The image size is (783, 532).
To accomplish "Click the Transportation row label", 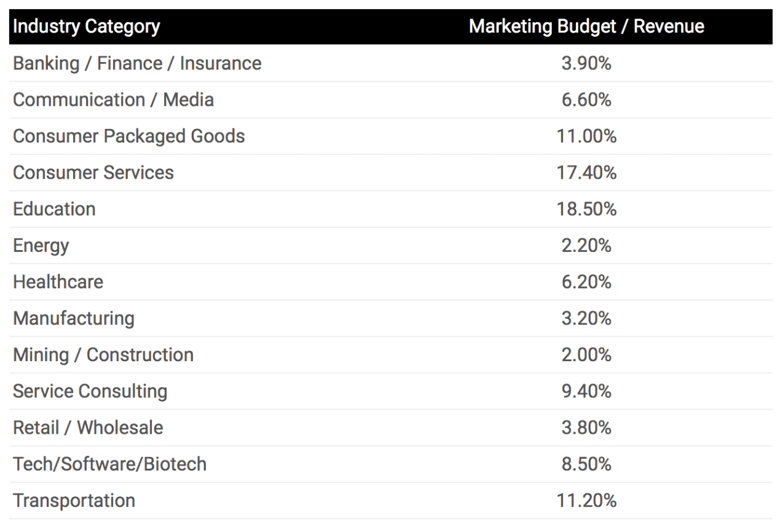I will (x=74, y=500).
